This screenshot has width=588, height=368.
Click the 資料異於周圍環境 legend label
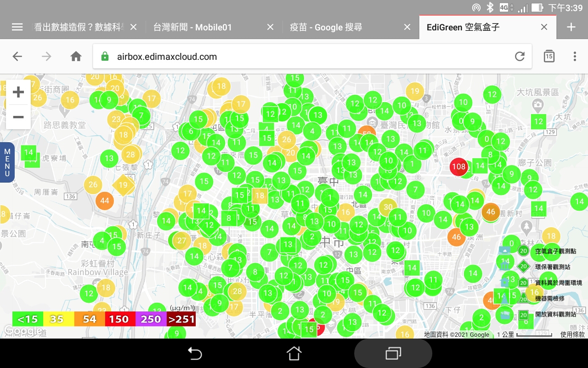coord(559,282)
